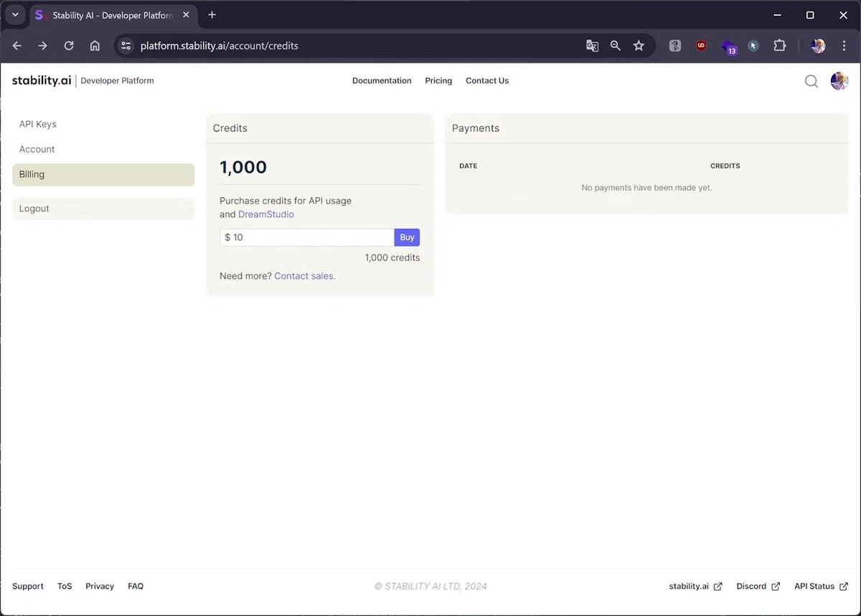Open the Contact Us menu item
This screenshot has width=861, height=616.
click(487, 81)
